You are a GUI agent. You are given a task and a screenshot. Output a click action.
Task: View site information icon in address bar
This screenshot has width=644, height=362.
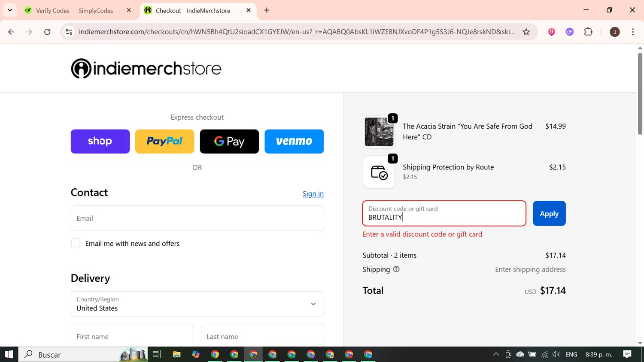click(69, 32)
